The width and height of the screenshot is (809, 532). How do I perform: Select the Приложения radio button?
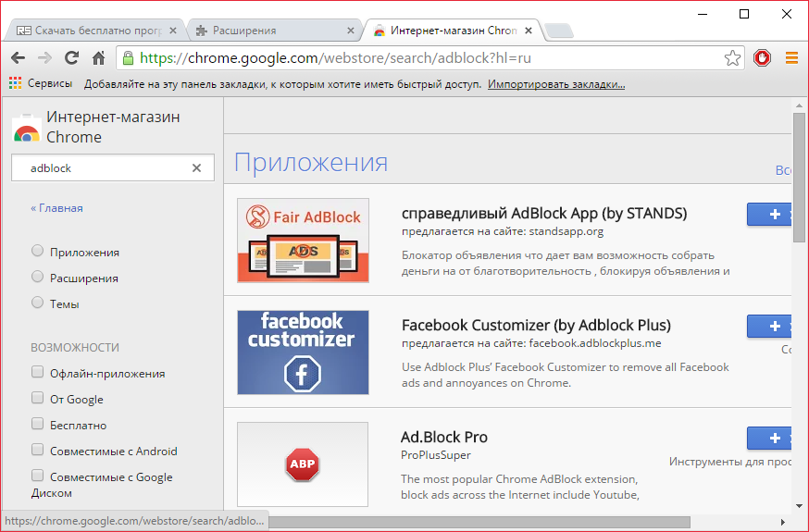pos(37,251)
